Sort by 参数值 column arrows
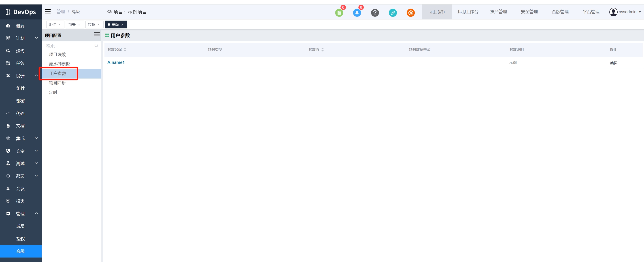Image resolution: width=644 pixels, height=262 pixels. coord(323,49)
